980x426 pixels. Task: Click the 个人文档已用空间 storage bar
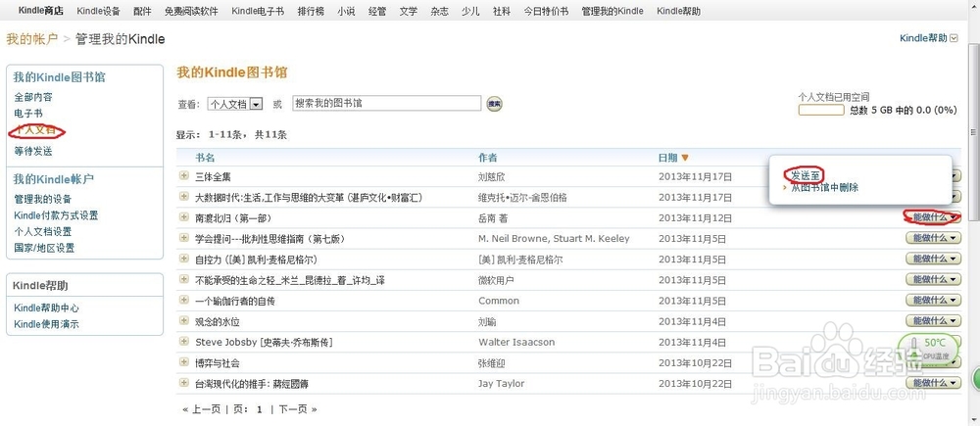[x=821, y=110]
